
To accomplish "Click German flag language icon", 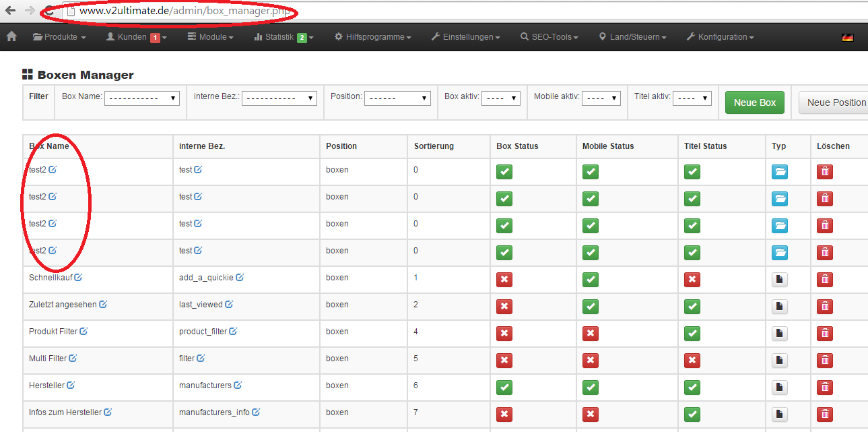I will tap(847, 38).
